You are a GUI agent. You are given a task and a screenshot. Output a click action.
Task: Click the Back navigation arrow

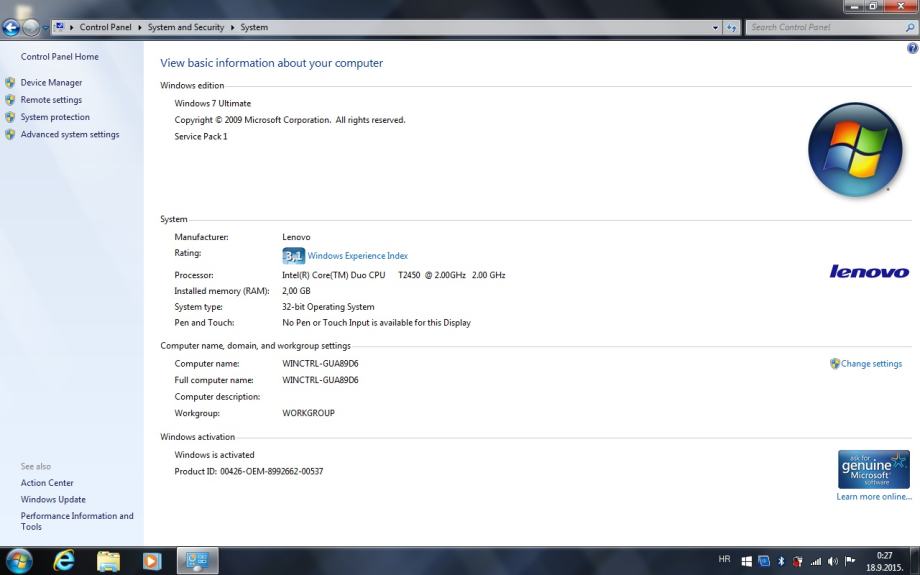(11, 27)
